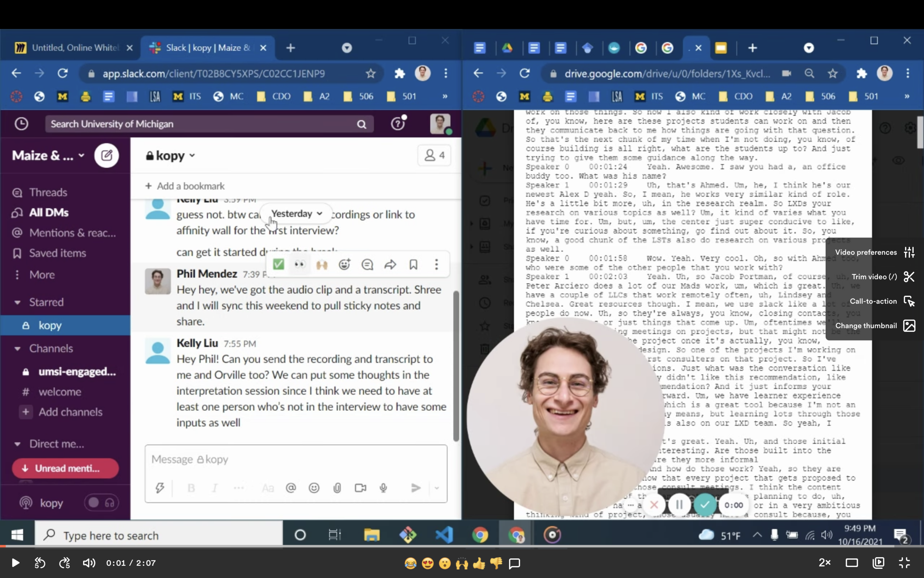Click the Unread mentions button
The height and width of the screenshot is (578, 924).
coord(65,468)
